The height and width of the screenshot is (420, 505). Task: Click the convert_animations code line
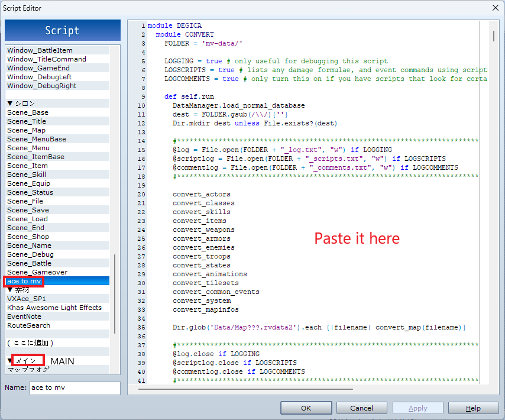pyautogui.click(x=210, y=274)
